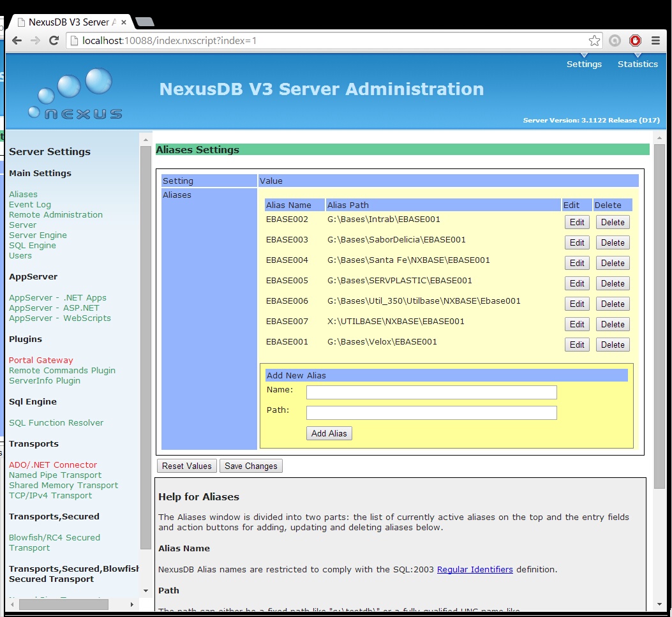Click the new alias Path field
This screenshot has width=672, height=617.
(431, 413)
